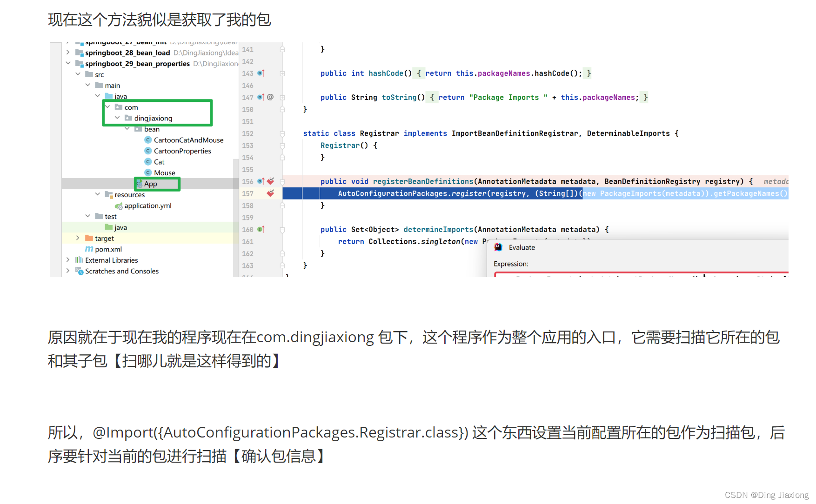Click the @ annotation gutter icon on line 147
Screen dimensions: 816x504
(270, 97)
